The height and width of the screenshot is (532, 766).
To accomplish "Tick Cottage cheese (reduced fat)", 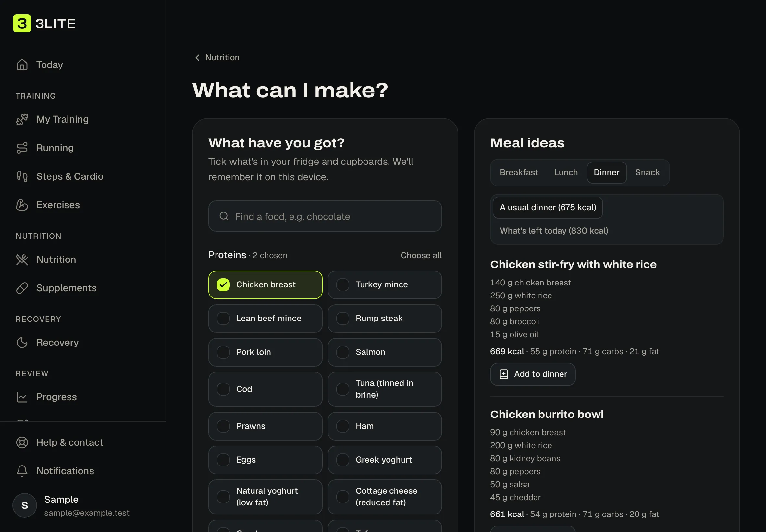I will [x=385, y=497].
